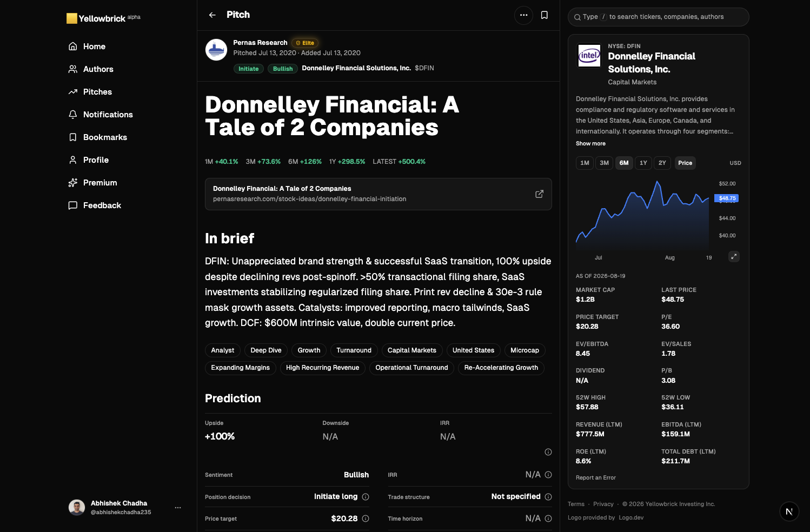Open the three-dot more options menu
The width and height of the screenshot is (810, 532).
[x=523, y=15]
